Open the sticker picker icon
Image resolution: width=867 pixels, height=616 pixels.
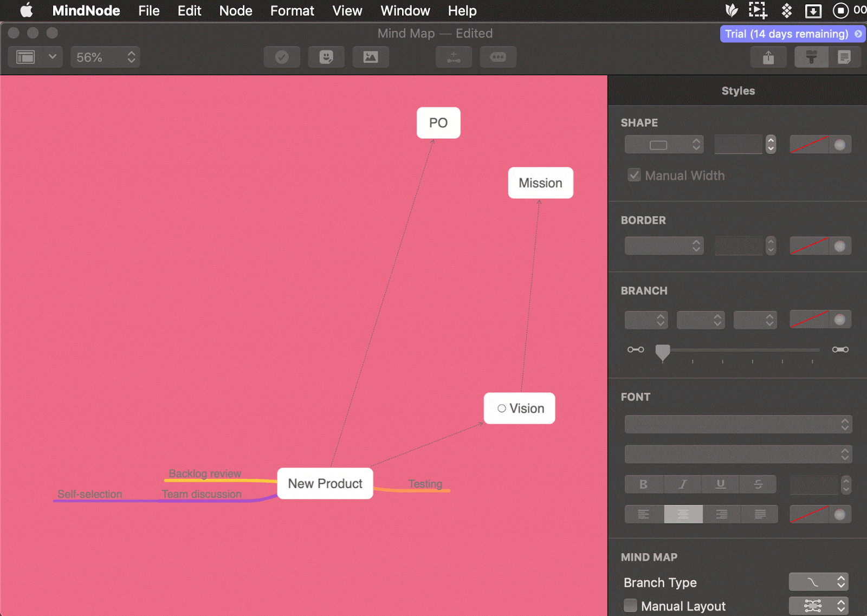(326, 57)
